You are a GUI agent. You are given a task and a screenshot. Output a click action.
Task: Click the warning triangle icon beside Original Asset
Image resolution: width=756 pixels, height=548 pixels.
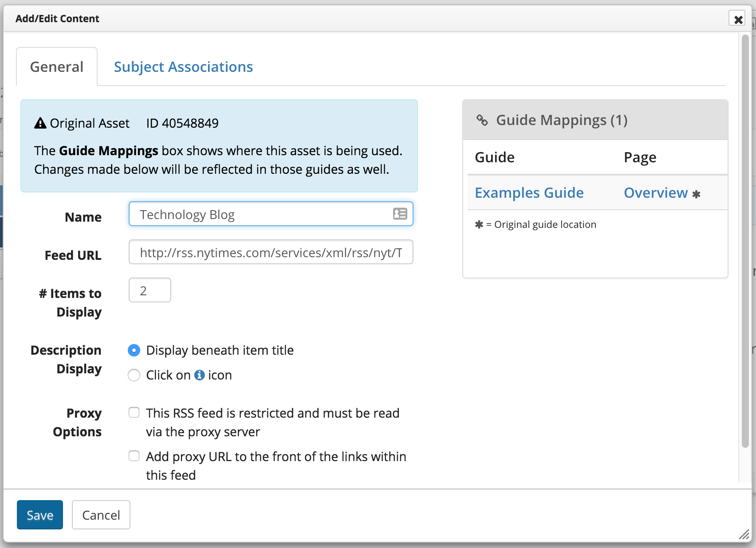(x=40, y=123)
